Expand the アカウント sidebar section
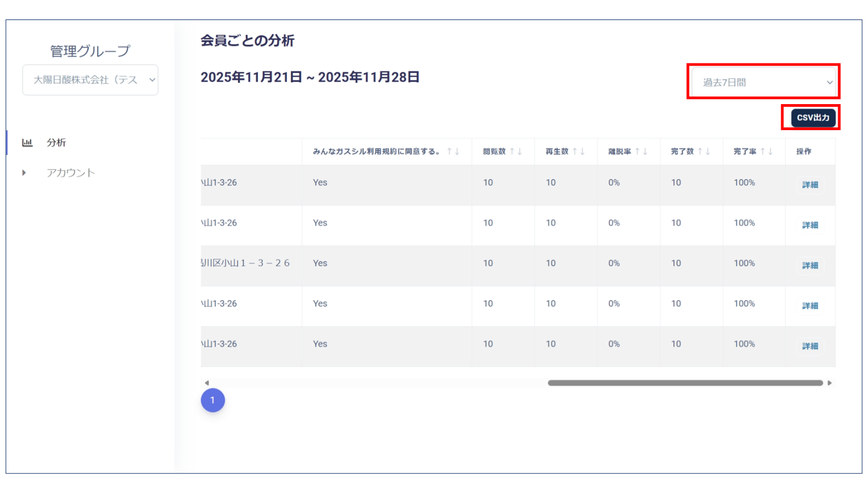868x488 pixels. point(24,172)
